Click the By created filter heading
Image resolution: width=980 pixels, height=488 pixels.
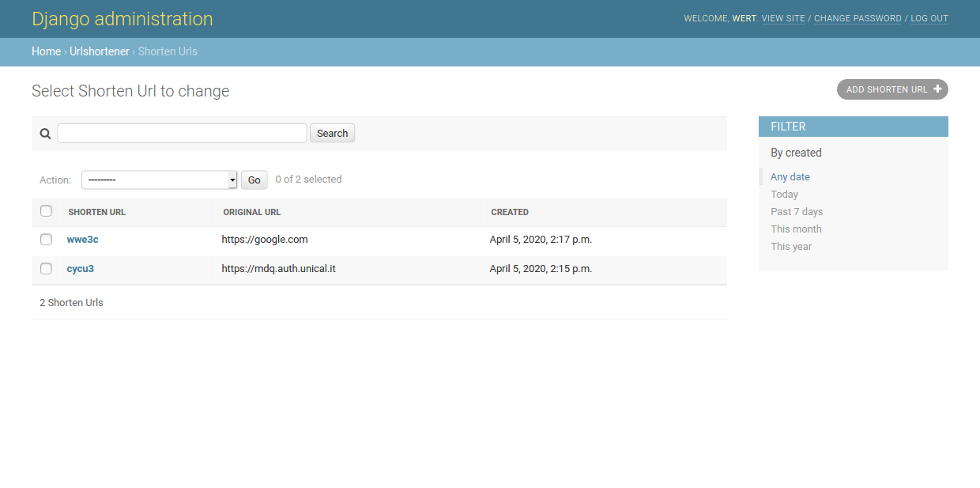[796, 153]
